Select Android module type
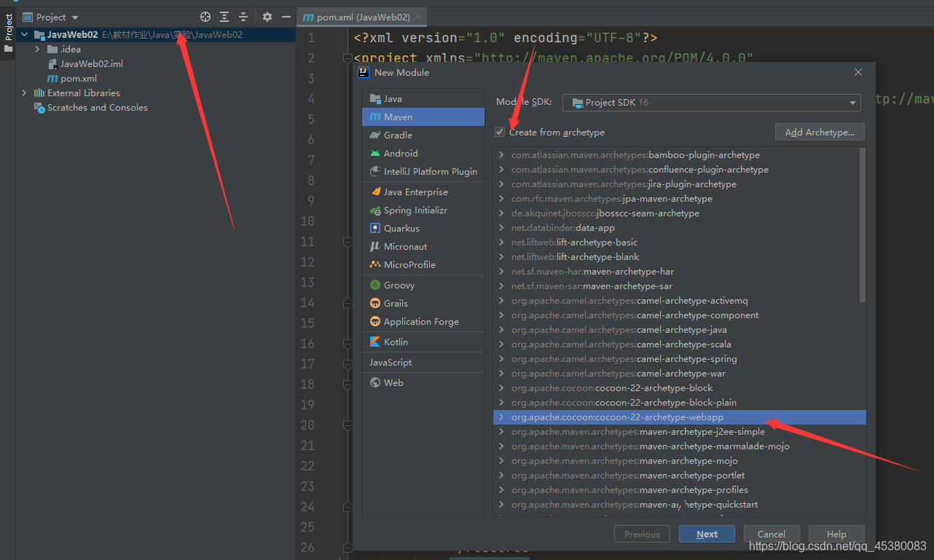934x560 pixels. coord(423,154)
